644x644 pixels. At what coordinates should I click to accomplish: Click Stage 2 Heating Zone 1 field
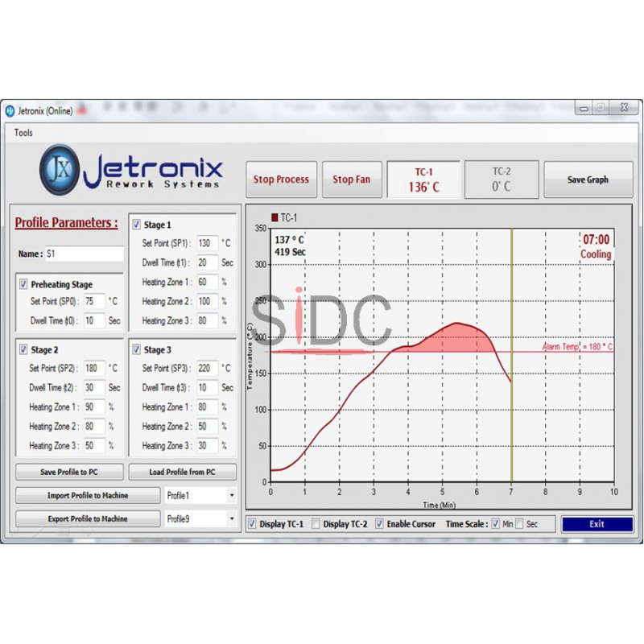coord(94,407)
